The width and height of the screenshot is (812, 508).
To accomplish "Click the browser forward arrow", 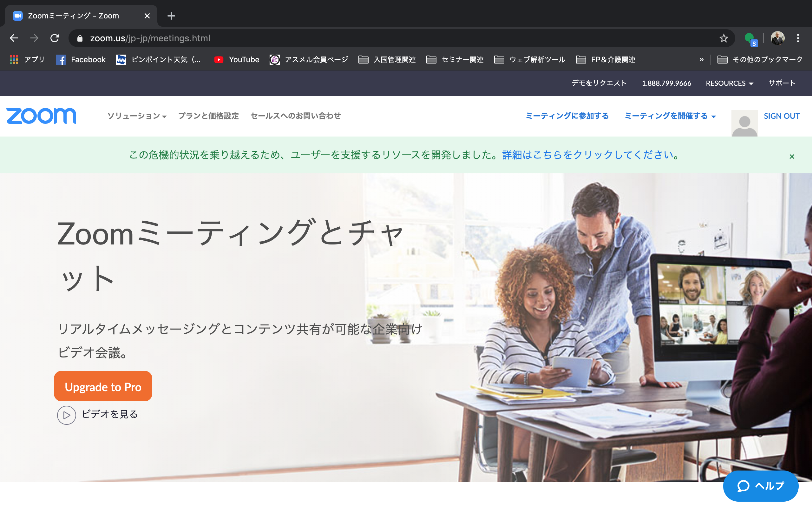I will (34, 38).
